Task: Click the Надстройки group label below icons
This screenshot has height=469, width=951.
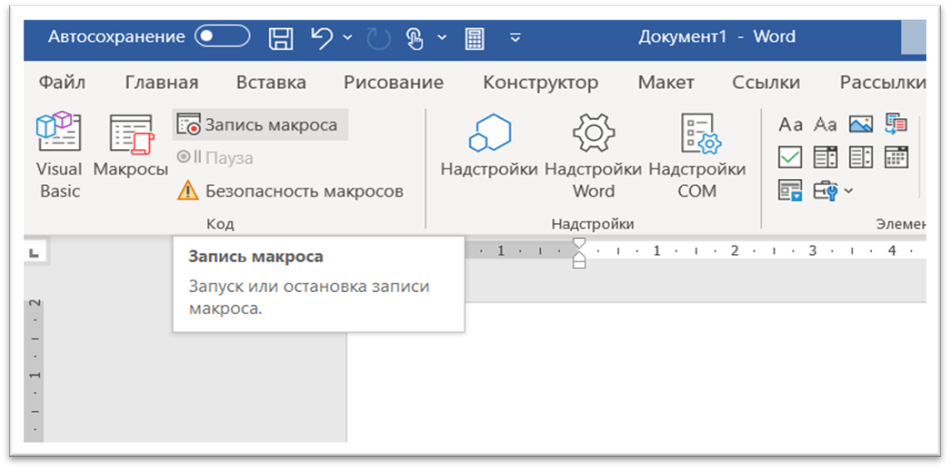Action: pos(593,224)
